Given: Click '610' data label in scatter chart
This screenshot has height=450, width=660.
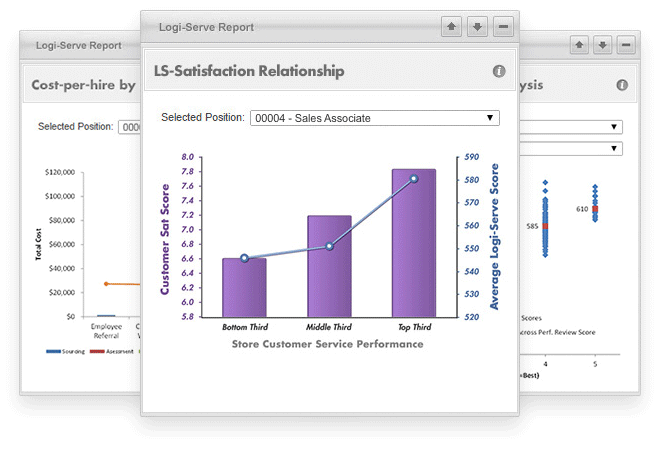Looking at the screenshot, I should (x=582, y=209).
